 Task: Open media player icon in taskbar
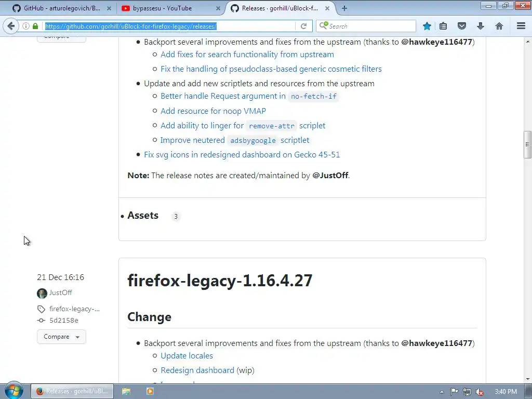click(x=150, y=392)
